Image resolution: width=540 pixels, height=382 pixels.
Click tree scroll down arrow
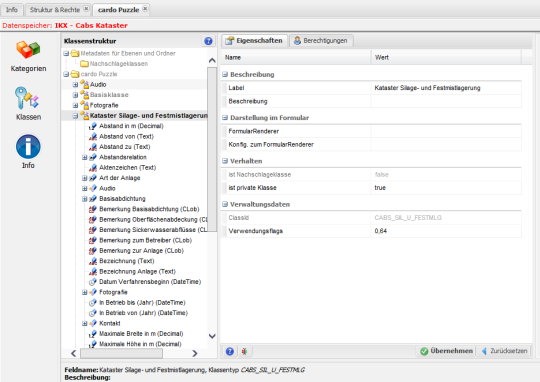pyautogui.click(x=212, y=336)
